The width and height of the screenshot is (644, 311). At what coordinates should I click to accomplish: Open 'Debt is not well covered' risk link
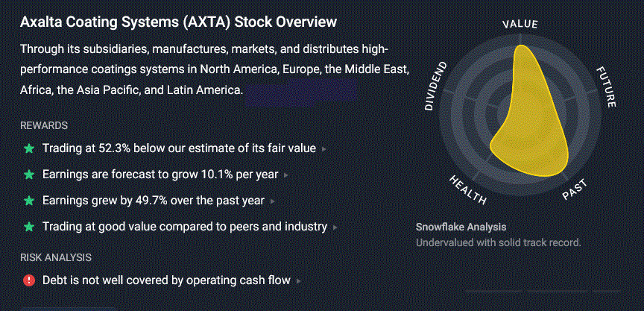[x=166, y=280]
